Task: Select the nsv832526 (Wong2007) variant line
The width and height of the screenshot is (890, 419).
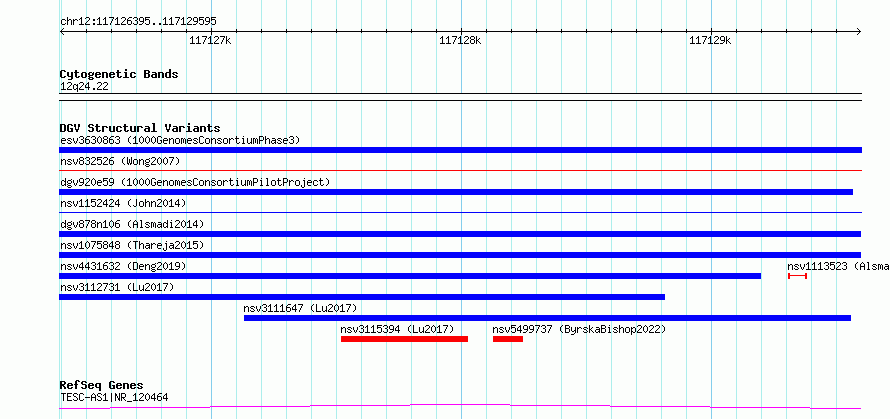Action: (x=460, y=170)
